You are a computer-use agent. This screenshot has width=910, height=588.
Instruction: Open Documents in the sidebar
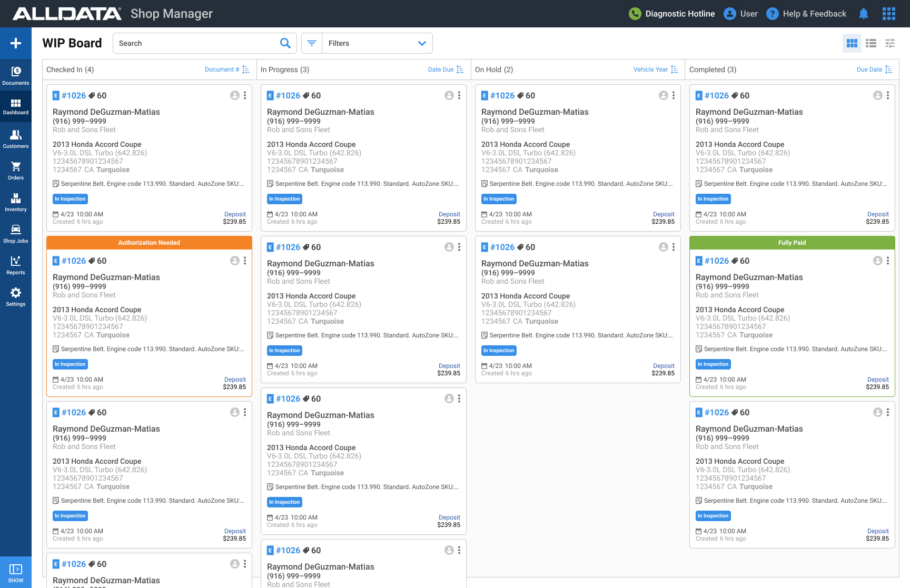pyautogui.click(x=16, y=75)
